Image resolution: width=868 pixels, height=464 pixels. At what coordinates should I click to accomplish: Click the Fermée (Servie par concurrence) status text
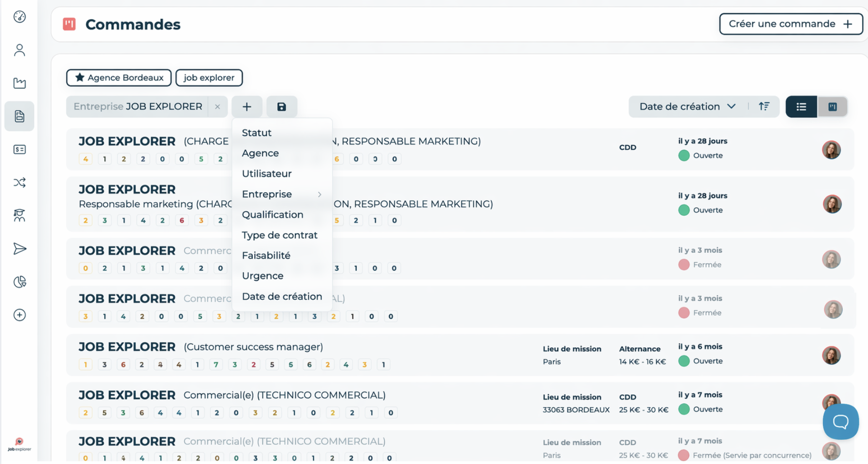coord(752,455)
